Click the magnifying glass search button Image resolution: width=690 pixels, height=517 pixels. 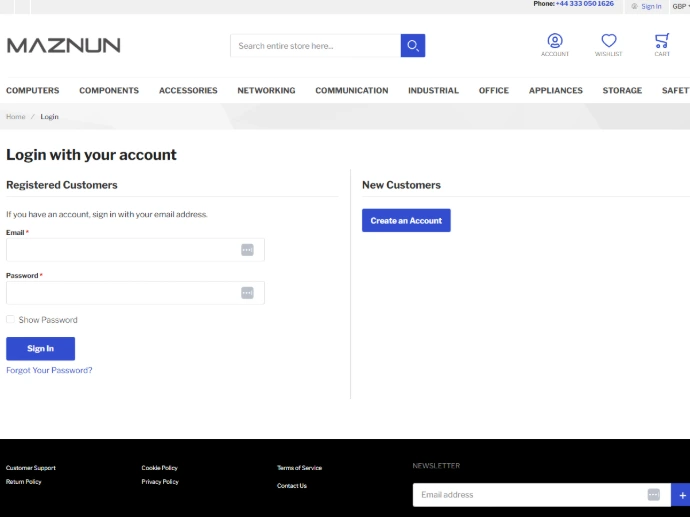pos(412,46)
